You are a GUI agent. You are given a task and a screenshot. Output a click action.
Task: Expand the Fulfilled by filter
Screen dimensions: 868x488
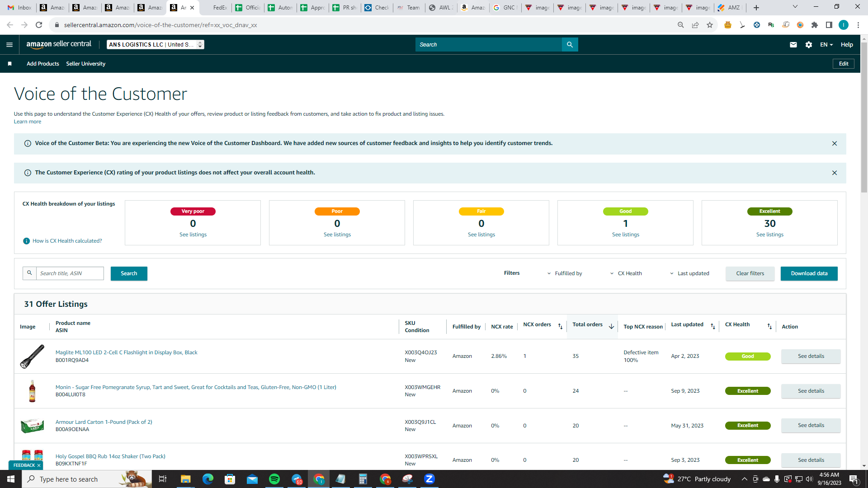click(x=565, y=273)
